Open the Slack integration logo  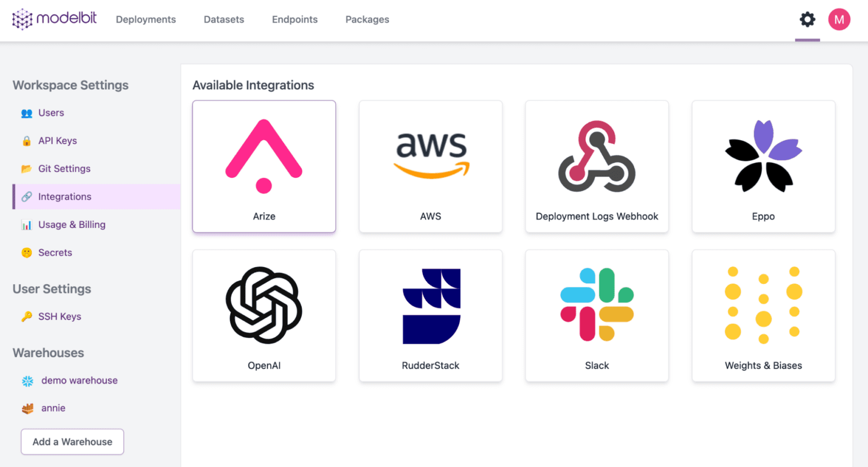(597, 305)
